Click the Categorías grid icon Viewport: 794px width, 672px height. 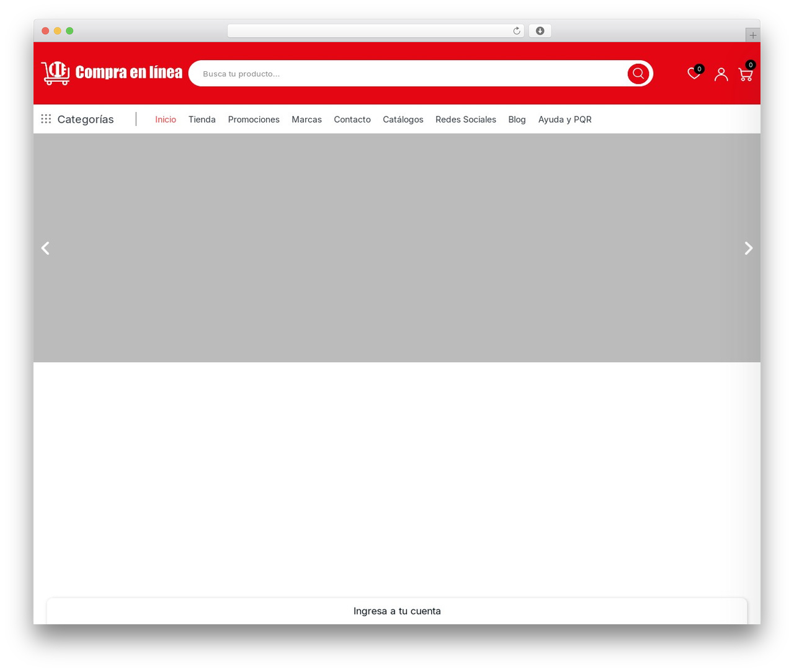(46, 119)
